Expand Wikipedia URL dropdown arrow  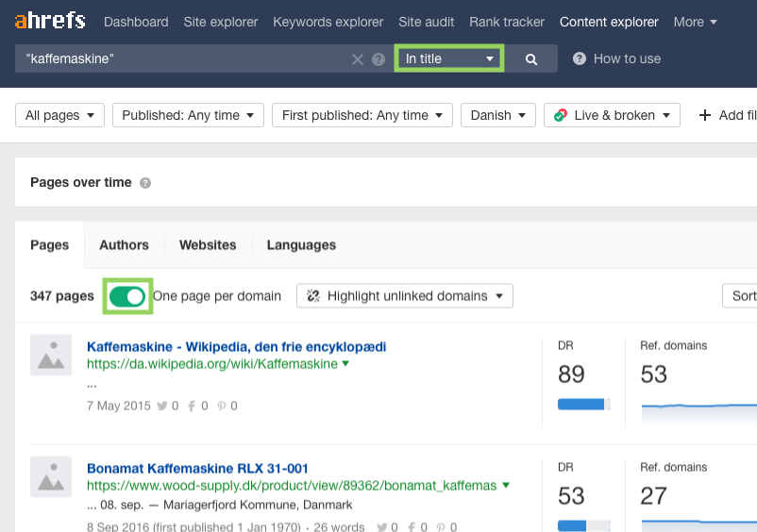tap(345, 363)
